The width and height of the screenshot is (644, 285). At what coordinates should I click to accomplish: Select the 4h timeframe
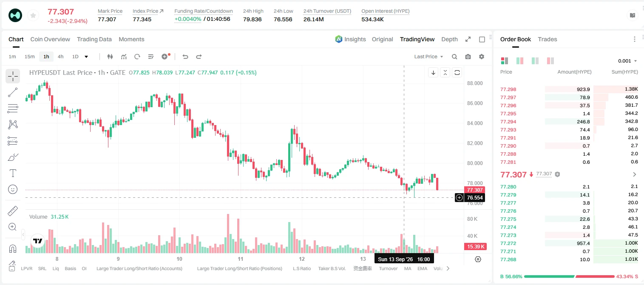pyautogui.click(x=60, y=57)
